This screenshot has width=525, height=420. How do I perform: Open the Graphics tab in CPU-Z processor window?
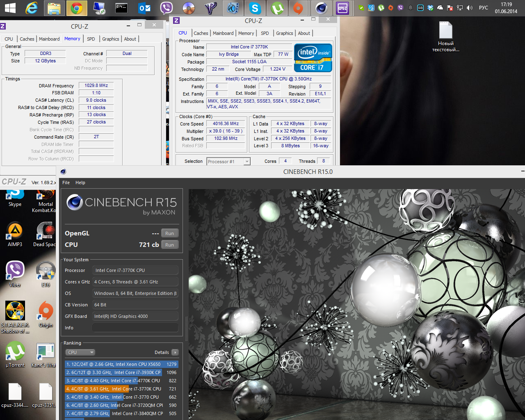pos(285,33)
